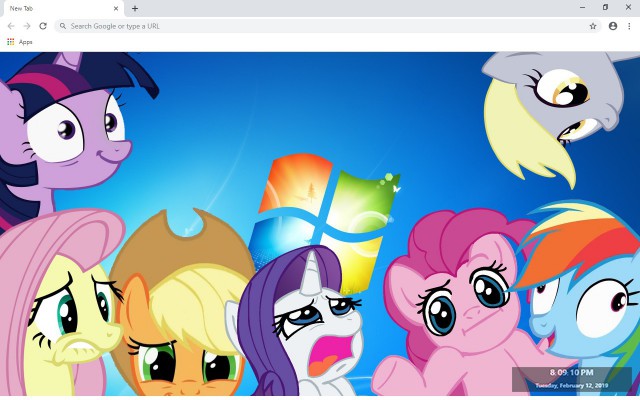
Task: Click the browser forward arrow
Action: tap(27, 26)
